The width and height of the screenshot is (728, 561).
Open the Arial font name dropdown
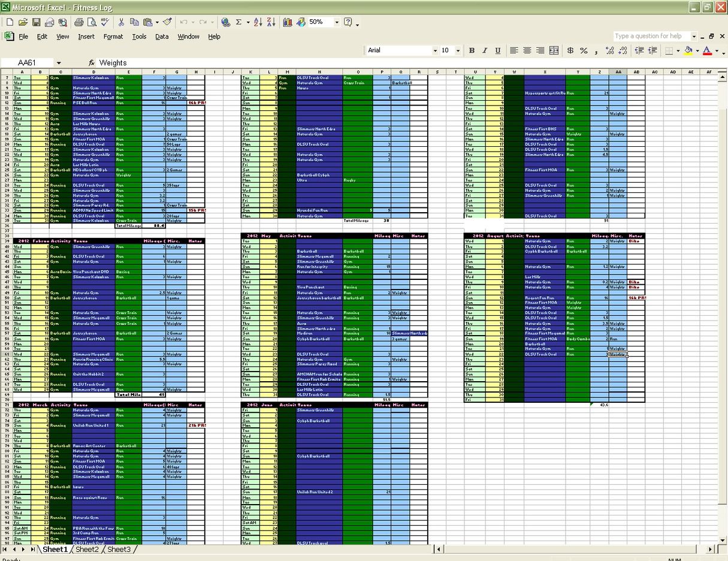coord(435,51)
